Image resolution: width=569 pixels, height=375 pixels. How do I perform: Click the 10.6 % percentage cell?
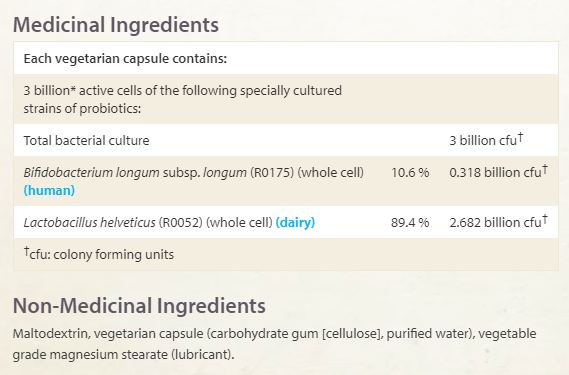tap(410, 172)
